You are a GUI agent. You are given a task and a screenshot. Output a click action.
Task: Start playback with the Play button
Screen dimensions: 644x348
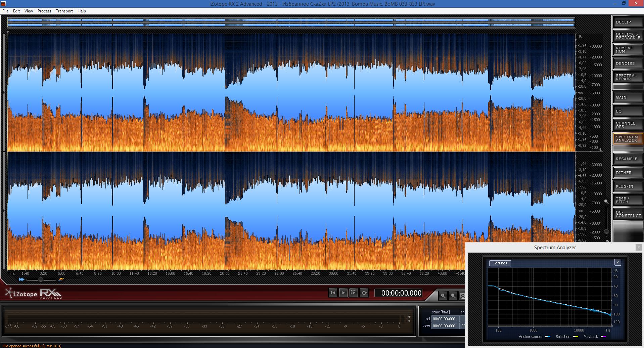pos(343,293)
